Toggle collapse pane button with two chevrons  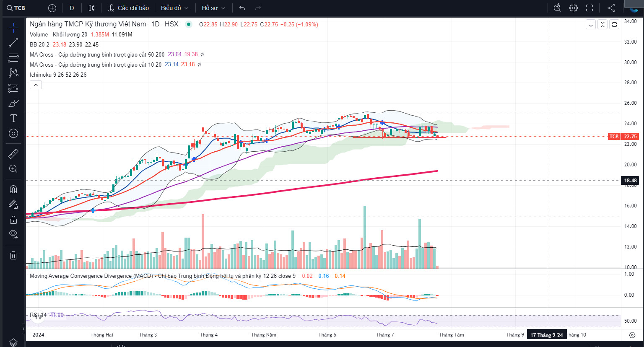602,24
